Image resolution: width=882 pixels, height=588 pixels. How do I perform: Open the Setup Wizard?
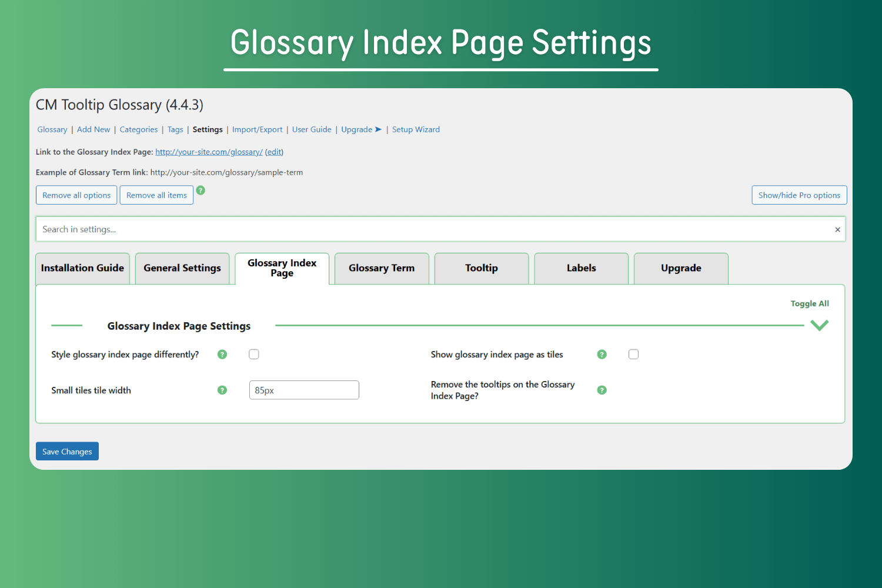click(416, 129)
